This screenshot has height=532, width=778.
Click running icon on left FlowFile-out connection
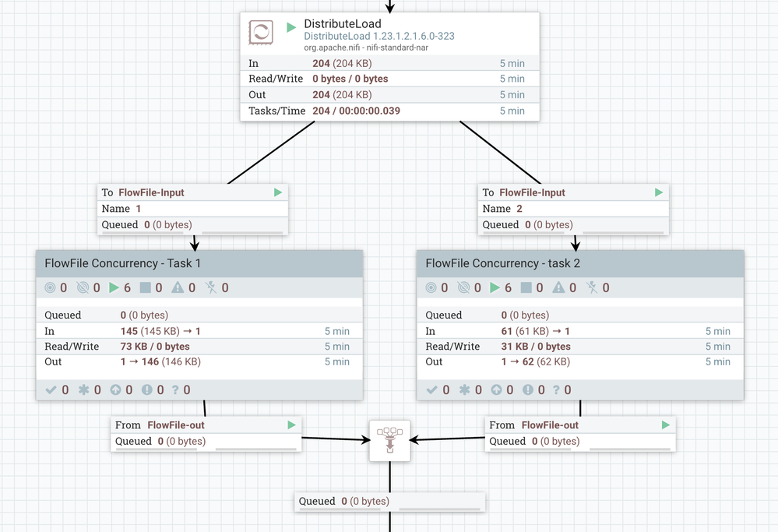[x=292, y=425]
